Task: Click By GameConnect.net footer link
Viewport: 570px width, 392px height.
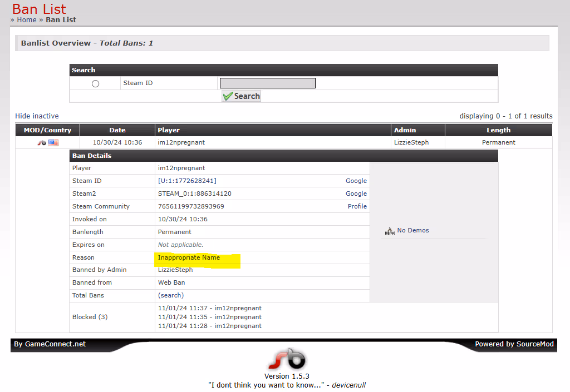Action: [50, 344]
